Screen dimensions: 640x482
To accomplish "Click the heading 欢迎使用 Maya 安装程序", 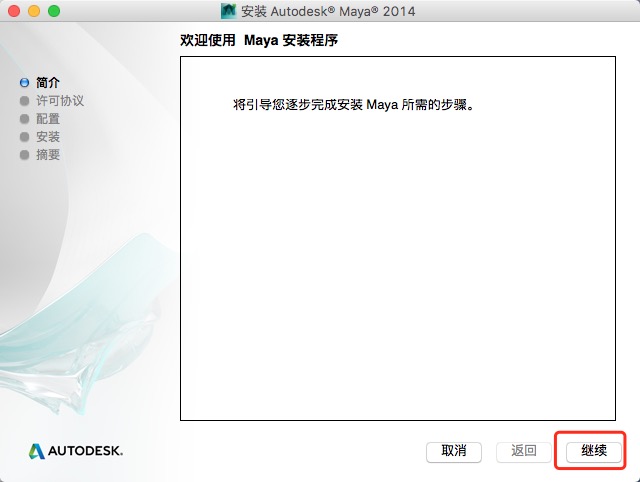I will pos(259,40).
